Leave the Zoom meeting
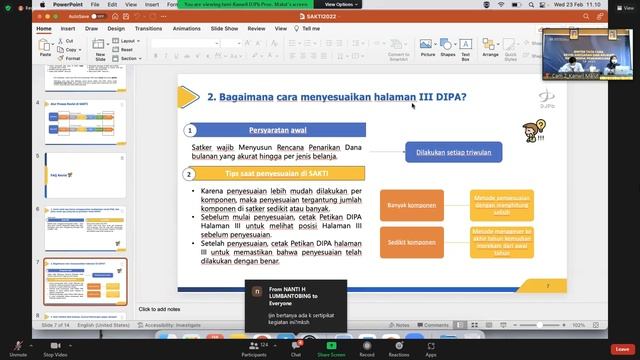This screenshot has height=360, width=640. click(622, 349)
